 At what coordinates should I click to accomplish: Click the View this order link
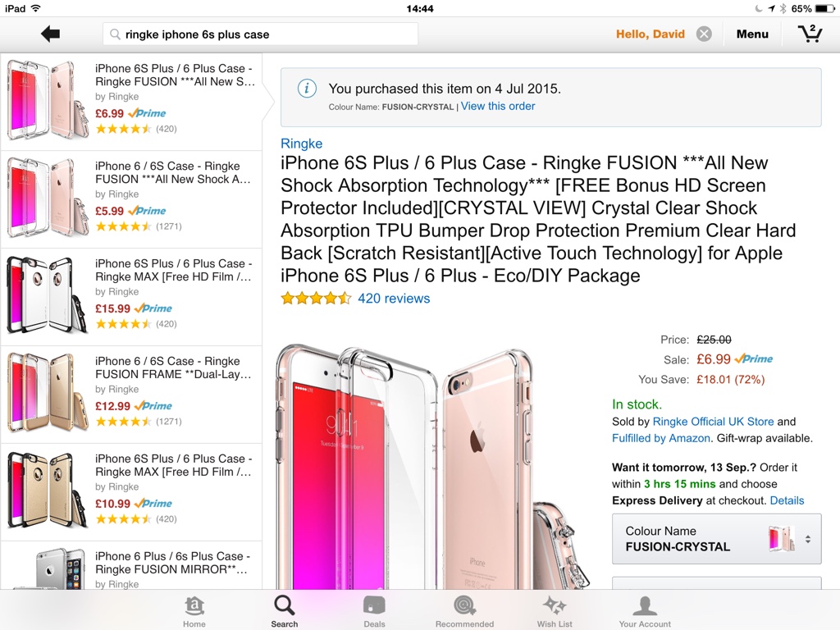(498, 106)
